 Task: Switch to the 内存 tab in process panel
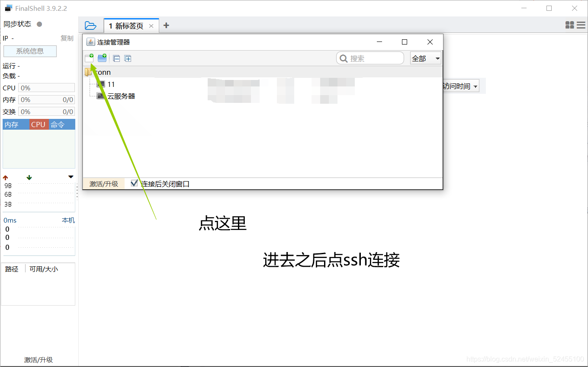(16, 124)
